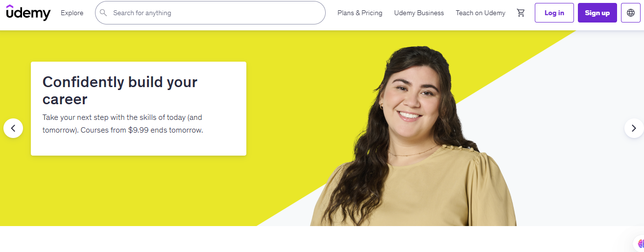This screenshot has width=644, height=252.
Task: Click the magnifying glass search icon
Action: (x=103, y=13)
